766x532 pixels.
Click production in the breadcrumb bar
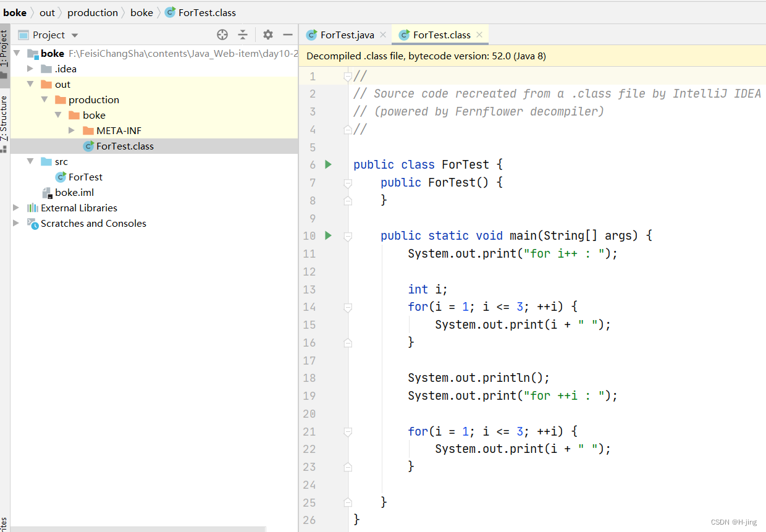(x=93, y=12)
